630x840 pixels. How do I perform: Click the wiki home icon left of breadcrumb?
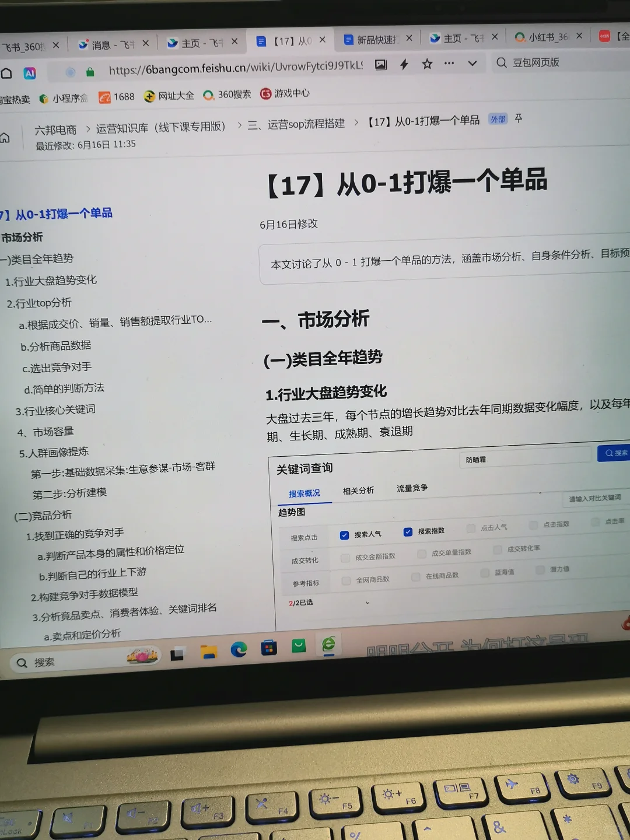[5, 138]
